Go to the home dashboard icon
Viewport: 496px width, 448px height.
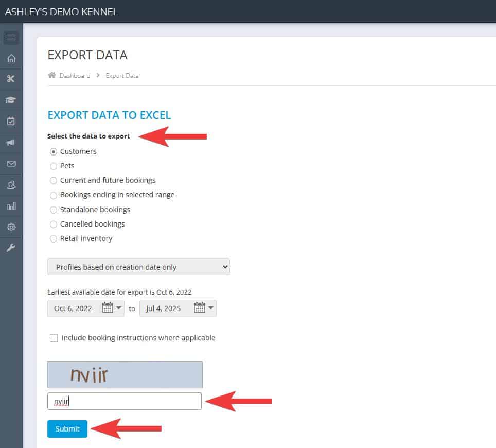(11, 58)
